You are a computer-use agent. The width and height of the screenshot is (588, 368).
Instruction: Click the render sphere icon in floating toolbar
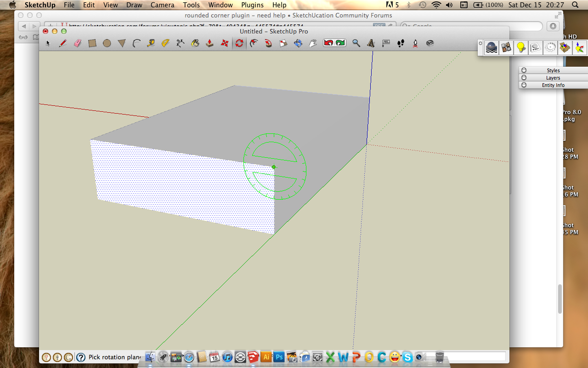(492, 47)
